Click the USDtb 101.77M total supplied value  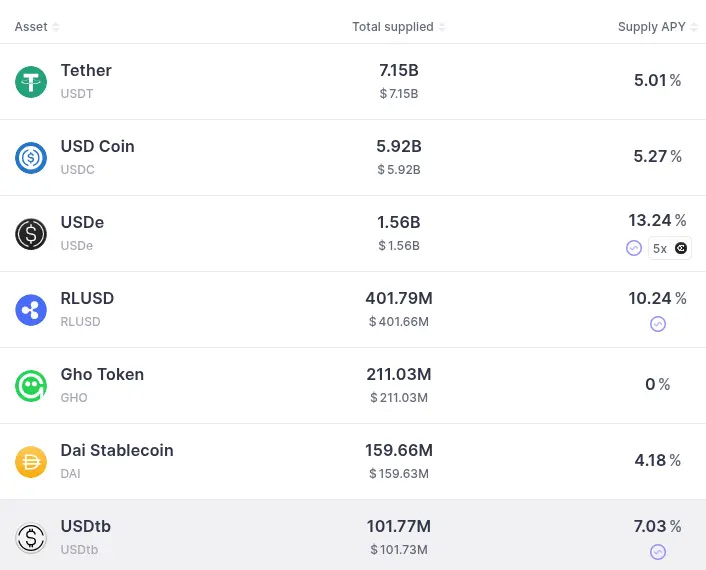pos(398,526)
